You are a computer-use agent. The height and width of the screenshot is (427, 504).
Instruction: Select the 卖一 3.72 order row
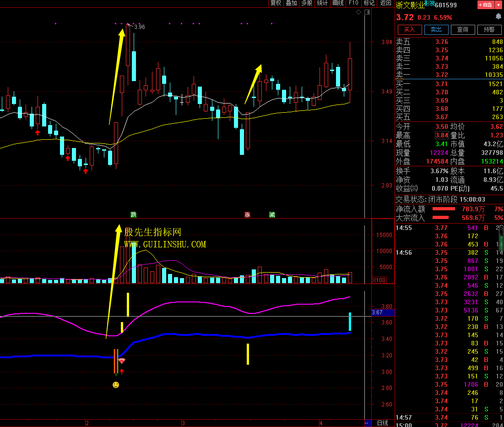coord(450,75)
